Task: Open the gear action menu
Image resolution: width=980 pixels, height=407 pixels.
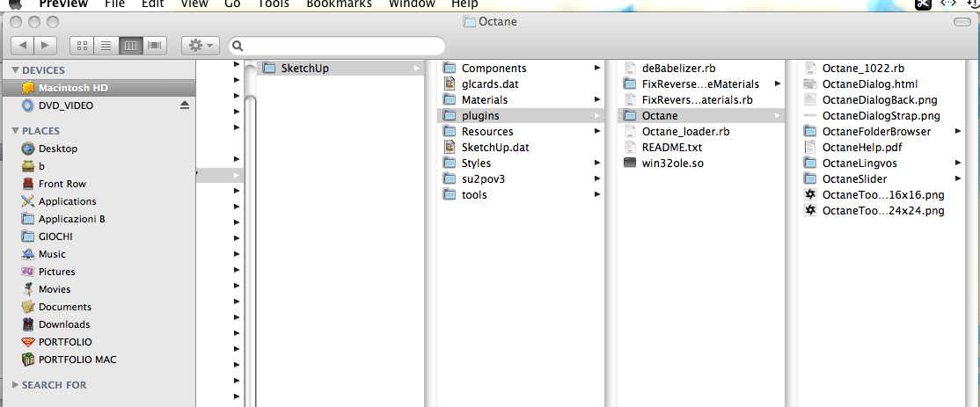Action: coord(200,46)
